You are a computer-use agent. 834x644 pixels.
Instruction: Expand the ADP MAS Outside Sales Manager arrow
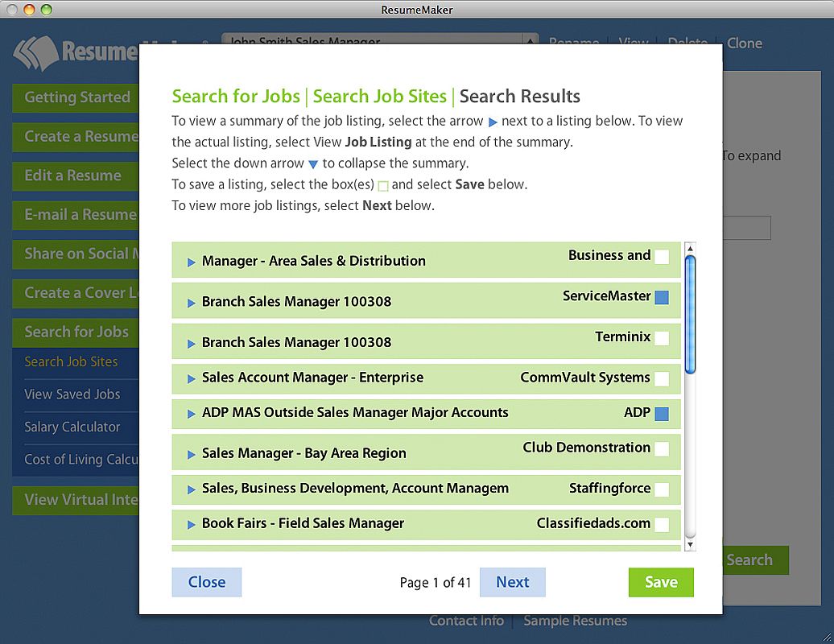(192, 414)
